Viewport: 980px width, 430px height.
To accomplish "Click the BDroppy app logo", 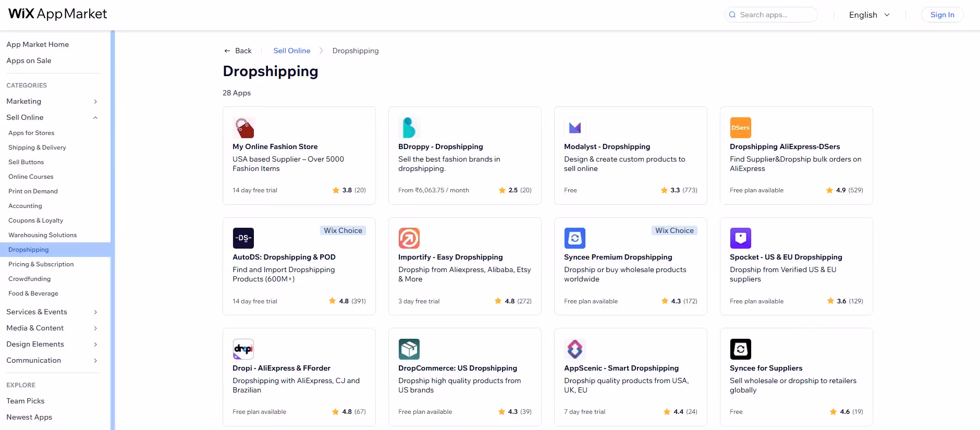I will (x=409, y=128).
